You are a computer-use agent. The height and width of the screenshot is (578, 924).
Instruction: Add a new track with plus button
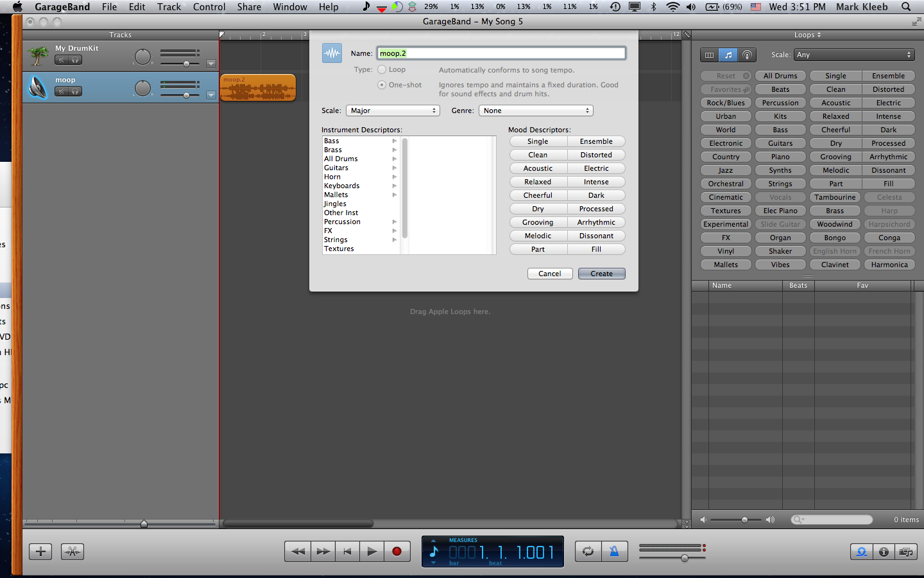coord(40,551)
